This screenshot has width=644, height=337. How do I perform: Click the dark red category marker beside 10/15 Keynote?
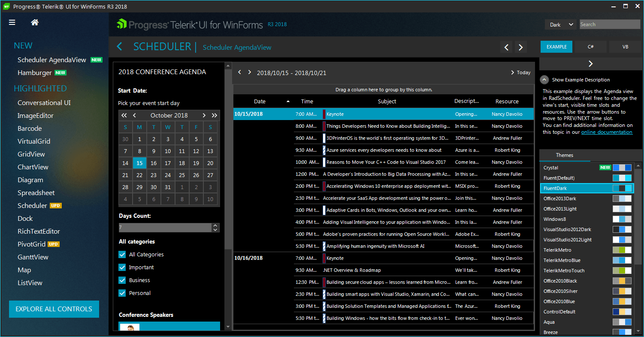click(x=324, y=114)
